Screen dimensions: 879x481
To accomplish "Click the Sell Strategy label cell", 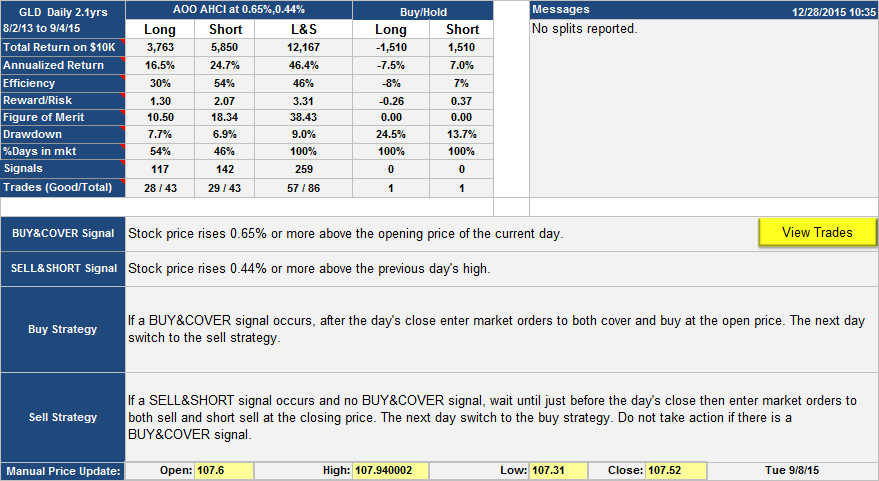I will click(x=63, y=417).
